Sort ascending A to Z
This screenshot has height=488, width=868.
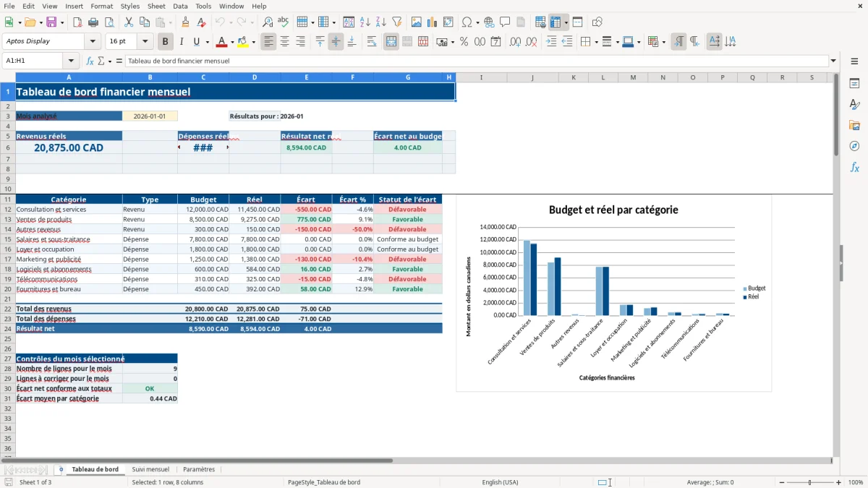click(x=365, y=22)
